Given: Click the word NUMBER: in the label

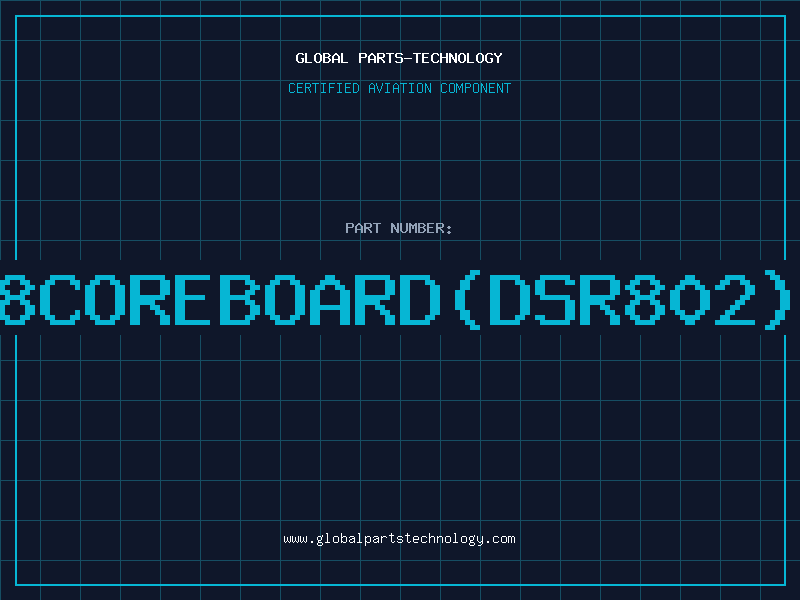Looking at the screenshot, I should tap(421, 228).
